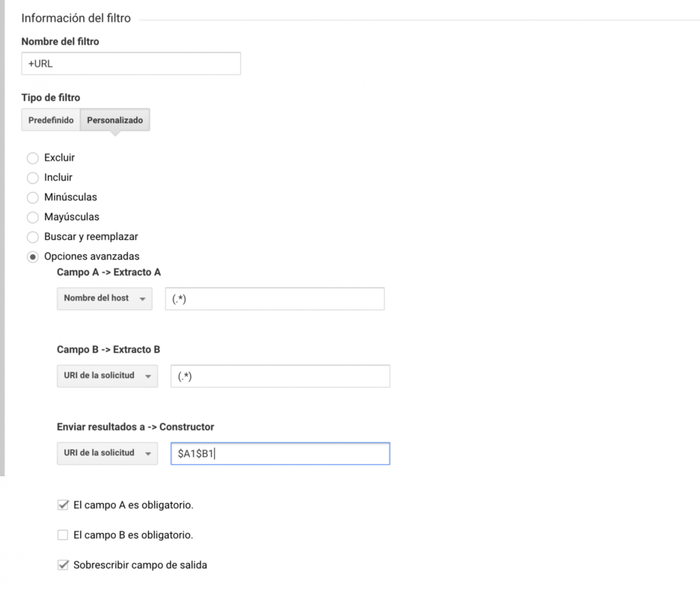The image size is (700, 589).
Task: Click the Nombre del filtro text box
Action: coord(131,64)
